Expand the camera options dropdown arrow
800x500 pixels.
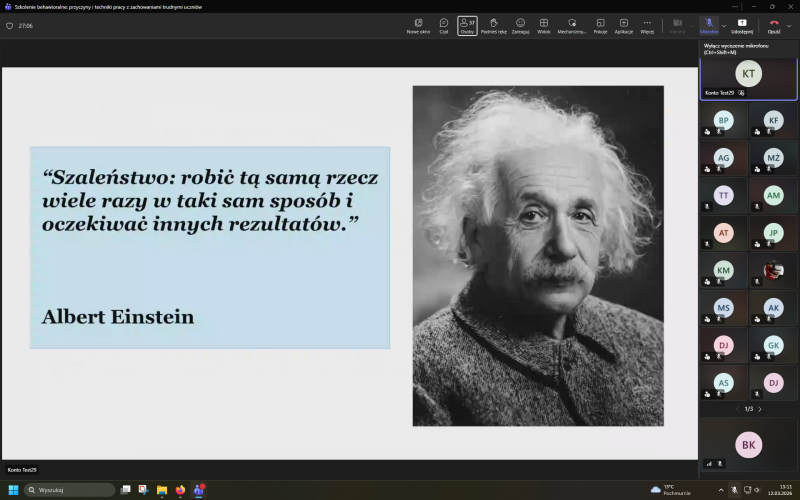[692, 25]
